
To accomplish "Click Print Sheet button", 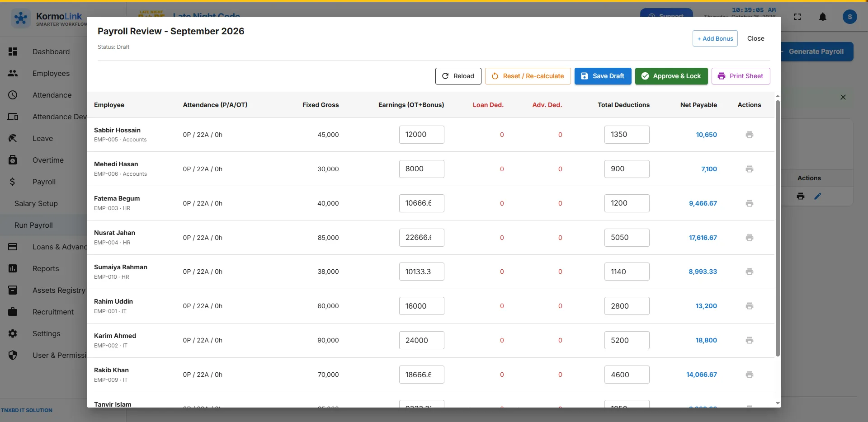I will click(741, 76).
